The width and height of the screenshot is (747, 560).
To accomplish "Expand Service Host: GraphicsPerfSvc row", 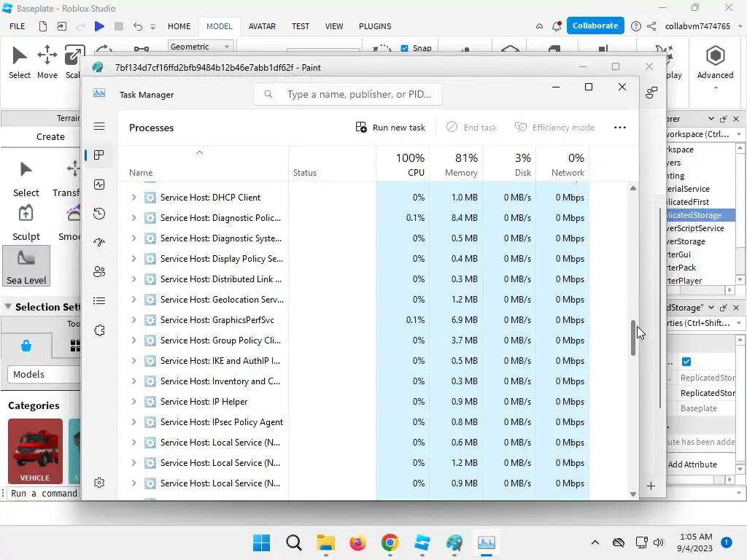I will click(134, 320).
